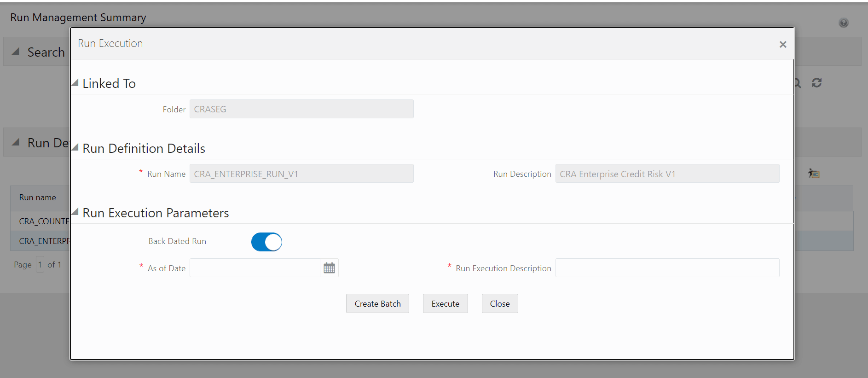Open the As of Date calendar picker
Image resolution: width=868 pixels, height=378 pixels.
point(329,268)
